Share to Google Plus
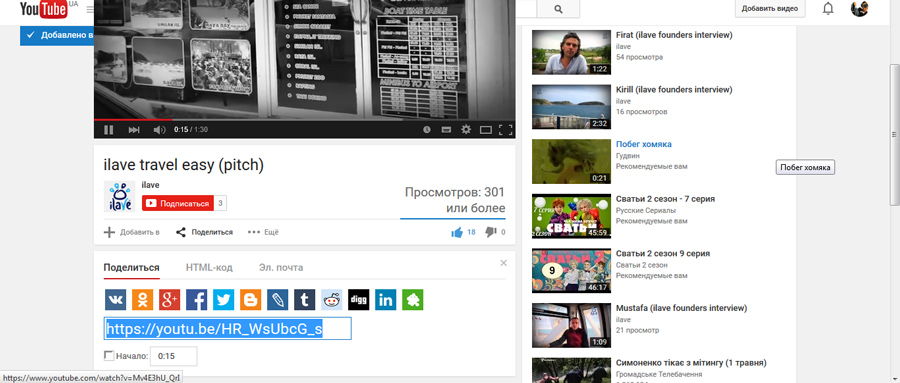This screenshot has height=383, width=900. click(x=169, y=300)
